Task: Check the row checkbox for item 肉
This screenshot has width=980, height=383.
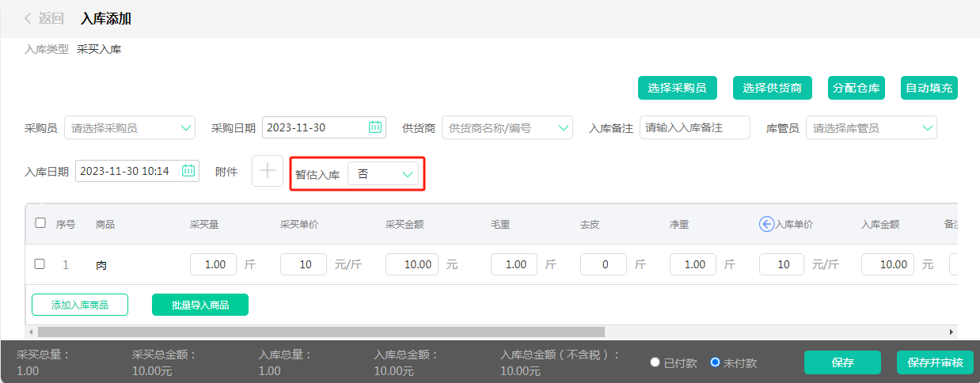Action: [40, 264]
